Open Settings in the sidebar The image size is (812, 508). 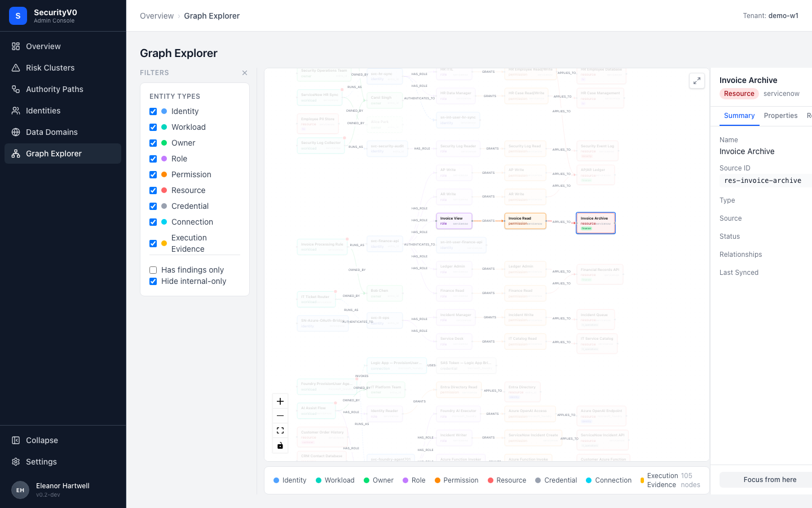[63, 462]
